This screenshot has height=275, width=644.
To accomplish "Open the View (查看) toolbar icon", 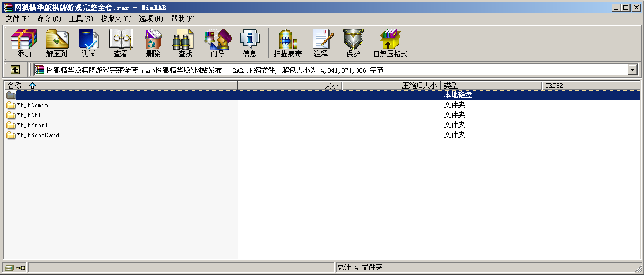I will pyautogui.click(x=121, y=43).
